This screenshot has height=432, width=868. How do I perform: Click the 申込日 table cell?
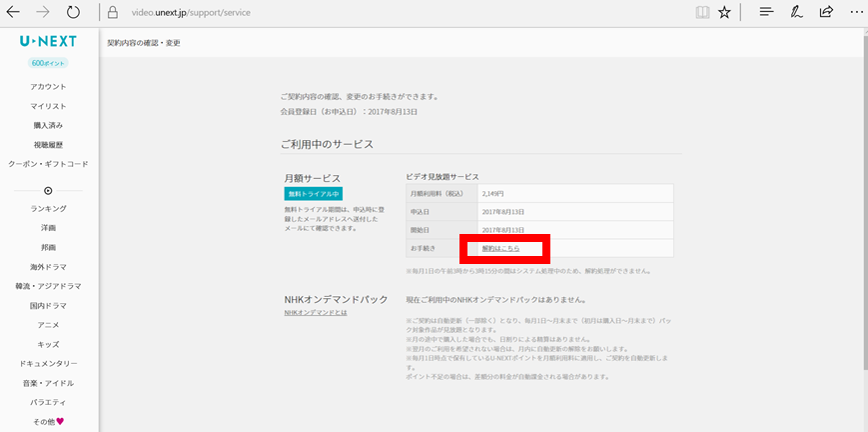[x=441, y=212]
